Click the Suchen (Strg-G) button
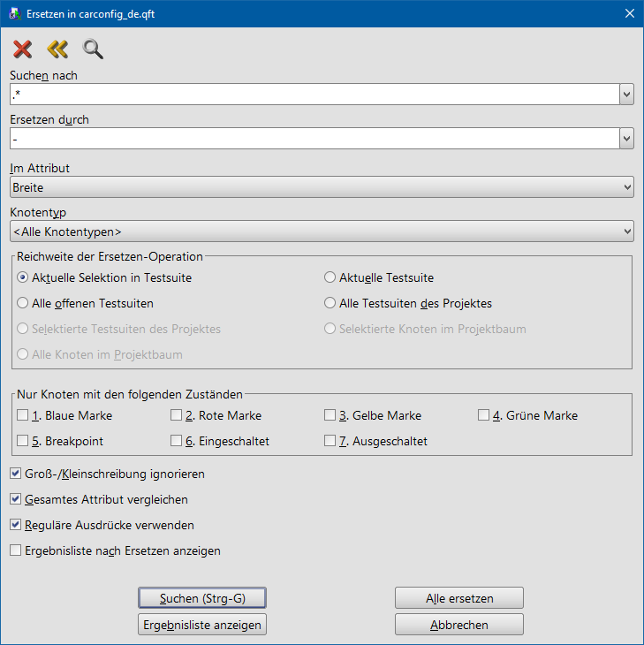 click(x=202, y=597)
